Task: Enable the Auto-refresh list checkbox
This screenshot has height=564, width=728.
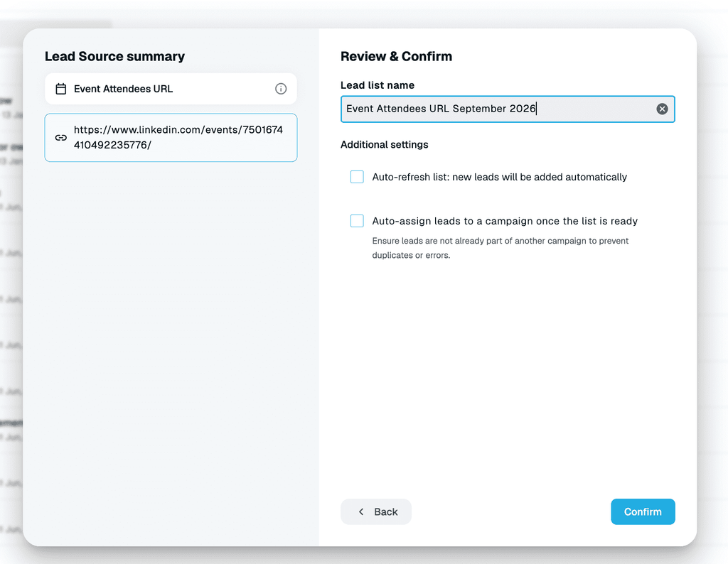Action: point(357,177)
